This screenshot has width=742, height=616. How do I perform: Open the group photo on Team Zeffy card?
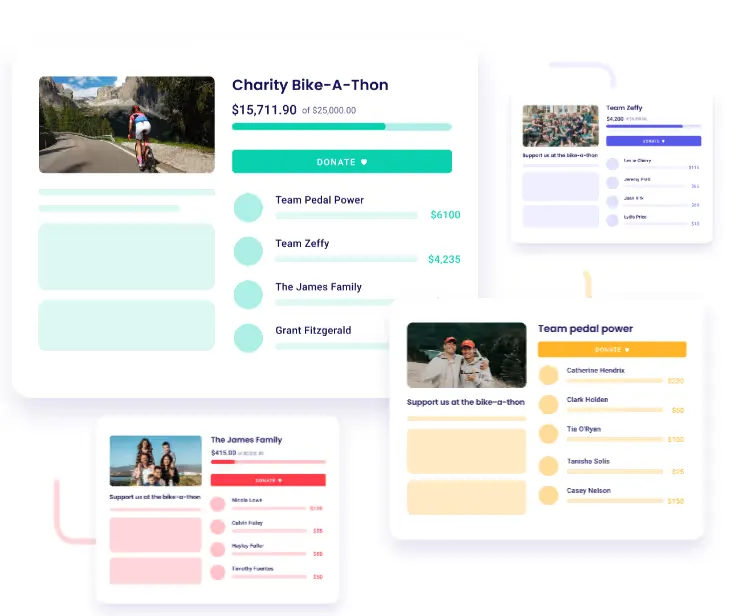(x=560, y=126)
